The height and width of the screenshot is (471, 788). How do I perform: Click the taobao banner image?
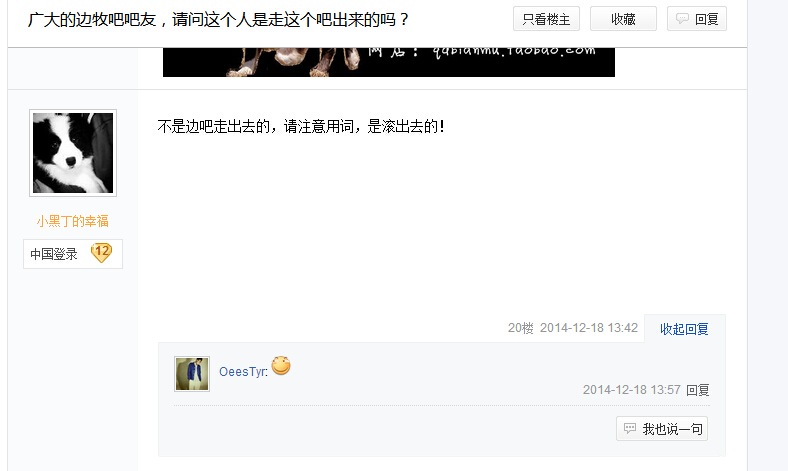[388, 62]
